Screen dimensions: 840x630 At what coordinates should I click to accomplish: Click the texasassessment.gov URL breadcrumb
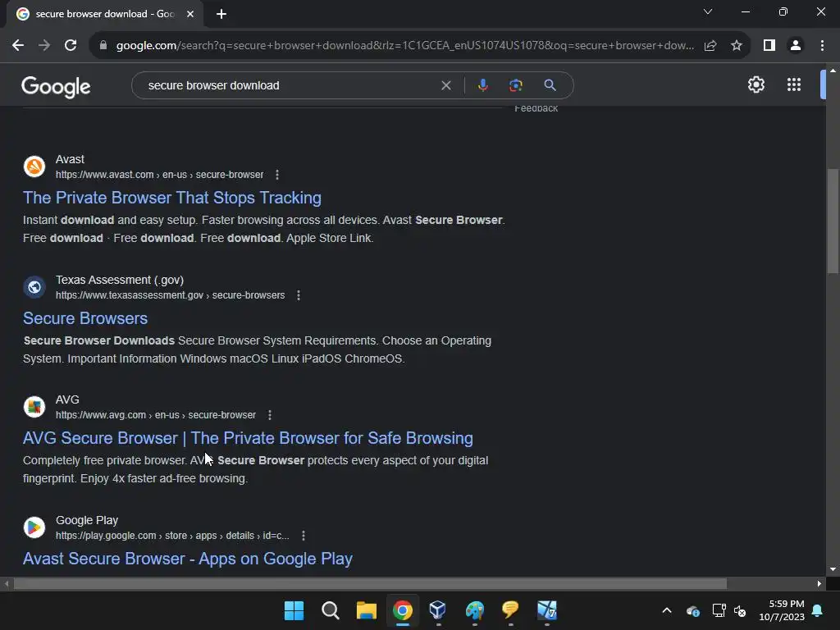coord(171,295)
